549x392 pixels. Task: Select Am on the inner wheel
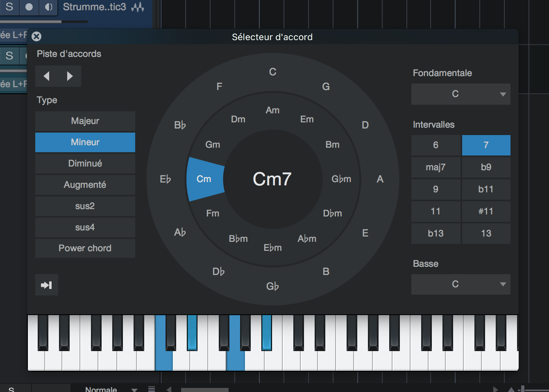273,110
